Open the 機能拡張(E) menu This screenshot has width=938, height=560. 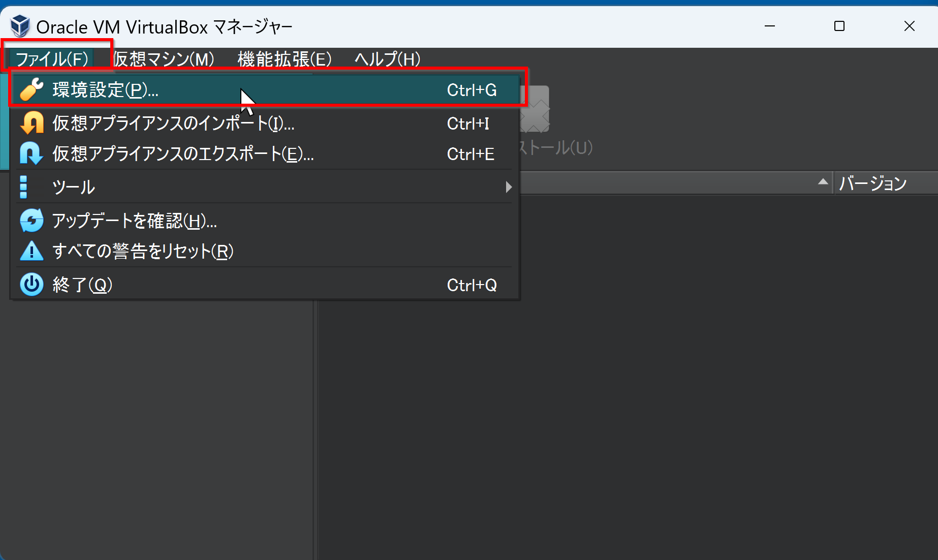[x=285, y=59]
